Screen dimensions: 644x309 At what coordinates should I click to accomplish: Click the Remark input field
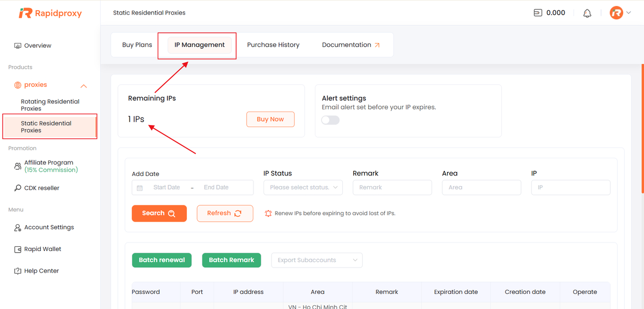coord(392,187)
